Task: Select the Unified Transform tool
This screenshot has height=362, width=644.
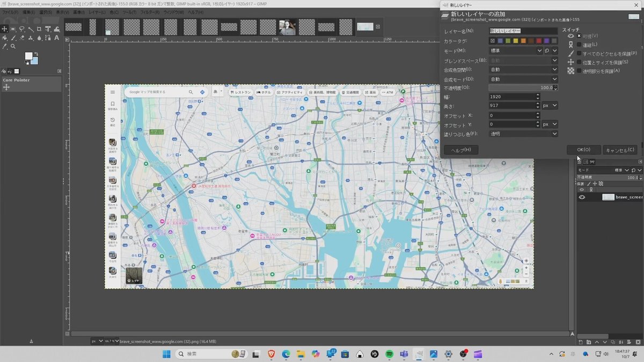Action: click(x=48, y=29)
